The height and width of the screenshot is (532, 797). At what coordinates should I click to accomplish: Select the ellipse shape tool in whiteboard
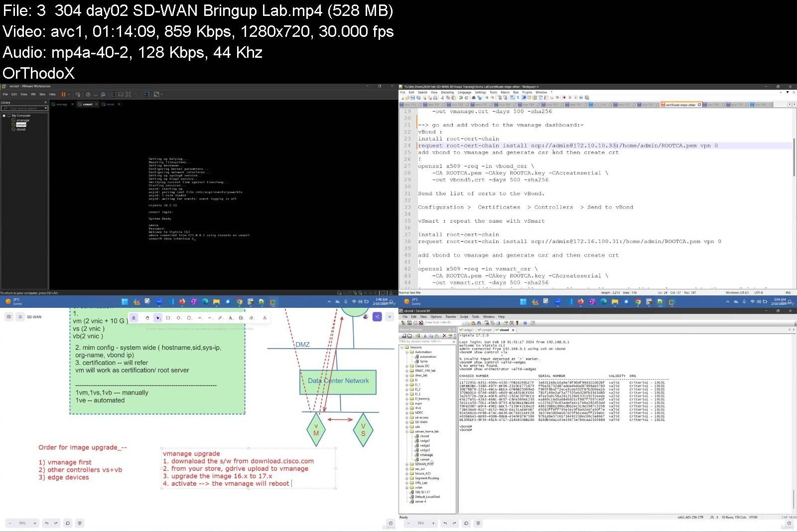189,318
